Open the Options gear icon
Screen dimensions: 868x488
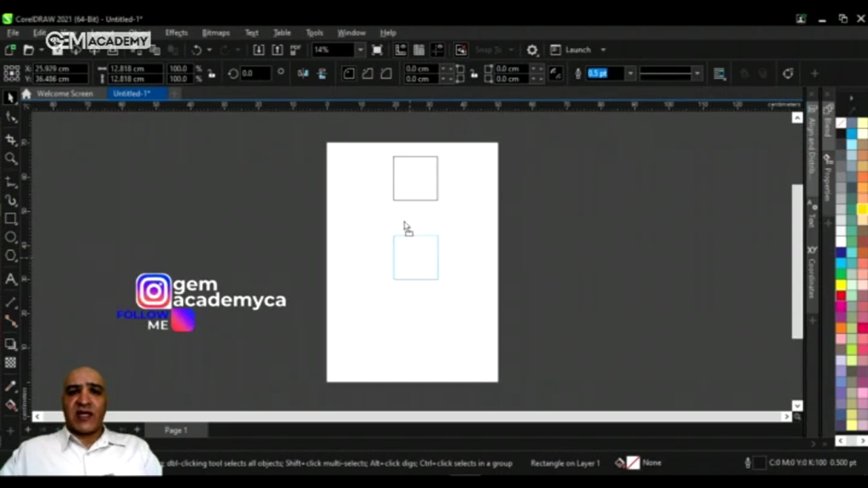[532, 50]
